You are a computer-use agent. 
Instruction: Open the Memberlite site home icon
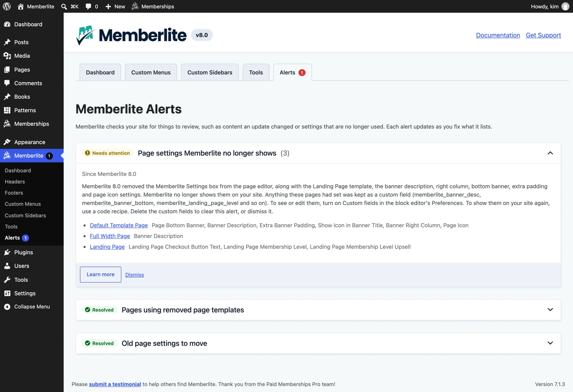click(x=21, y=6)
